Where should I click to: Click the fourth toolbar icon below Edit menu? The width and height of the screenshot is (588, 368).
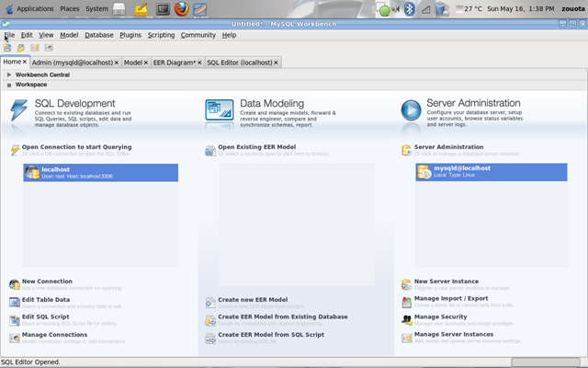click(x=49, y=48)
